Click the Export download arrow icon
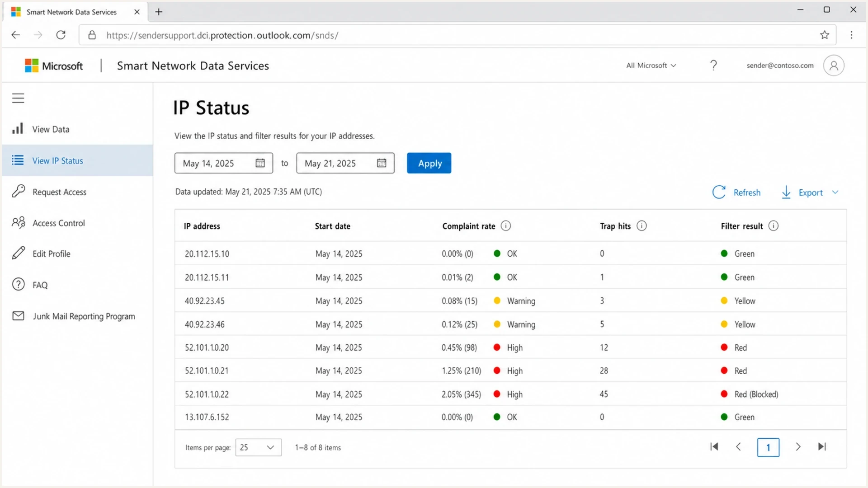The height and width of the screenshot is (488, 868). pos(786,192)
